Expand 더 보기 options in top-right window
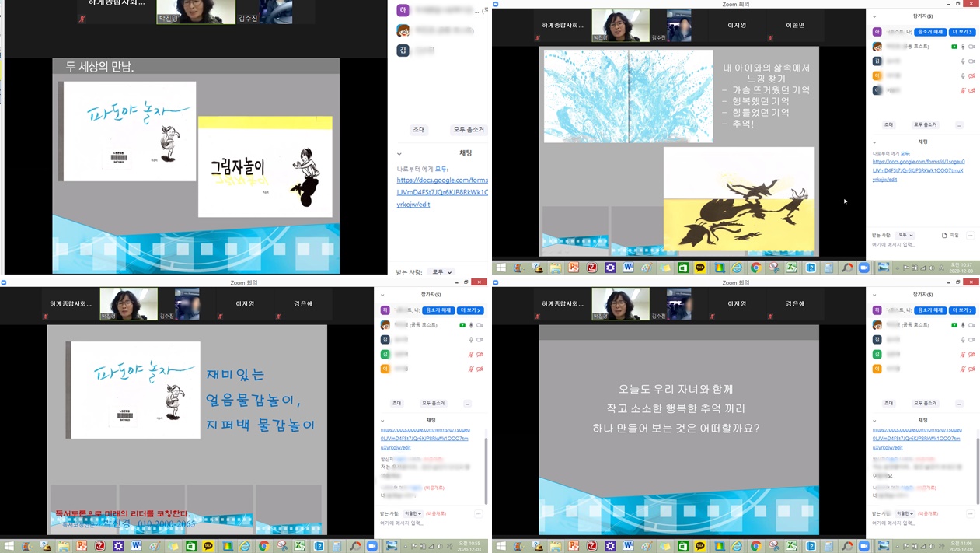The height and width of the screenshot is (553, 980). (x=961, y=32)
